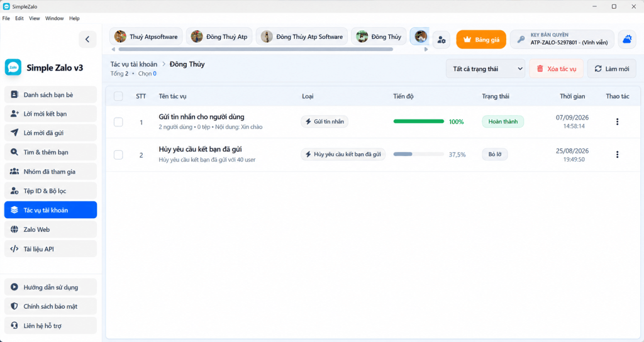Click the Loại column header
Screen dimensions: 644x342
(x=308, y=96)
